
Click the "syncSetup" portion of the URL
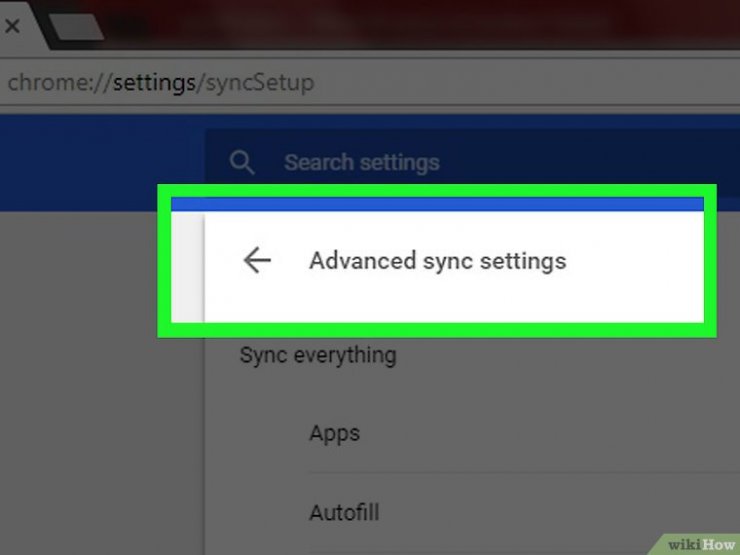coord(258,82)
